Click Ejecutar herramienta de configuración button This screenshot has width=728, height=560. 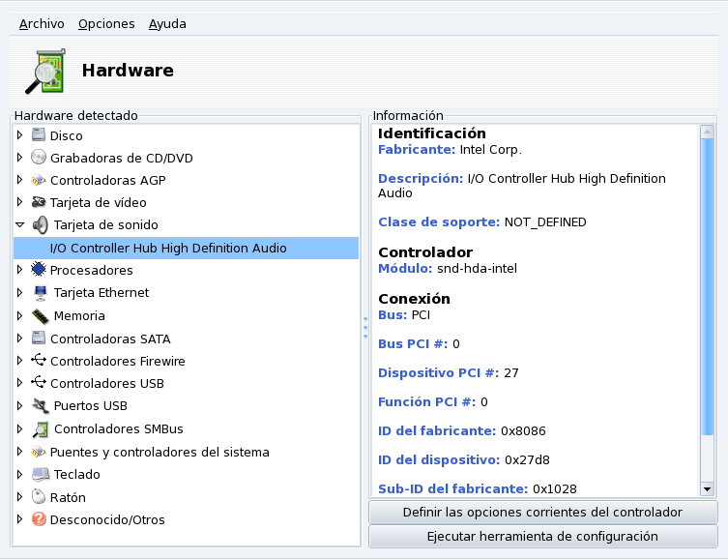(x=542, y=536)
